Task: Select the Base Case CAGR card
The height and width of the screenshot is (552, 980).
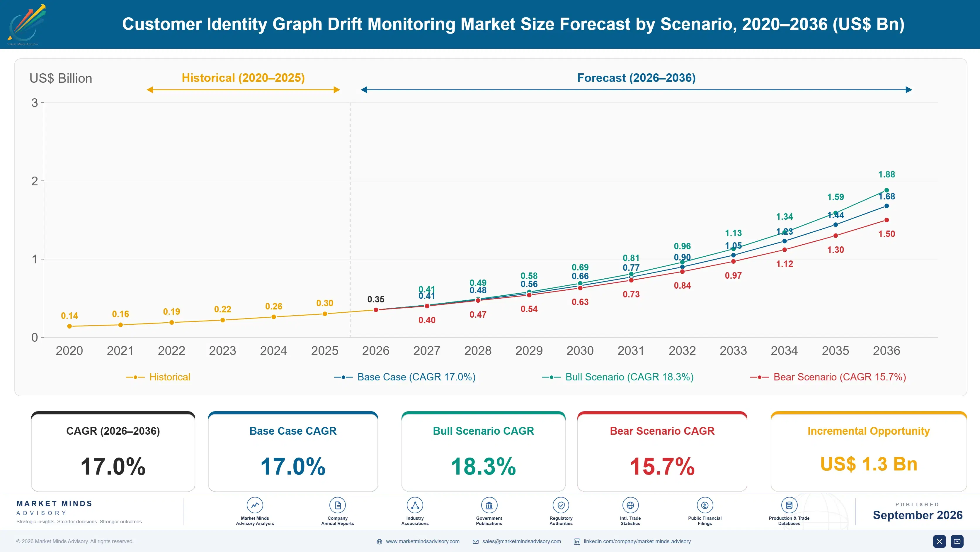Action: (293, 451)
